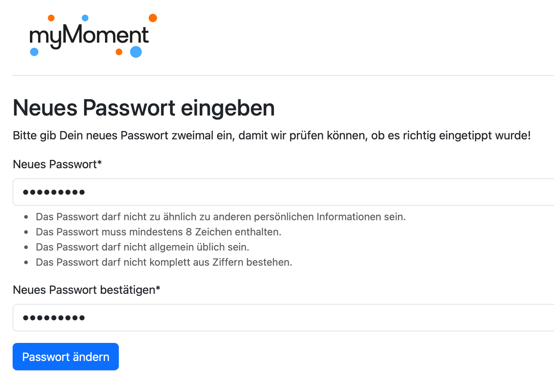Viewport: 554px width, 392px height.
Task: Click the "nicht allgemein üblich" password hint
Action: [x=142, y=247]
